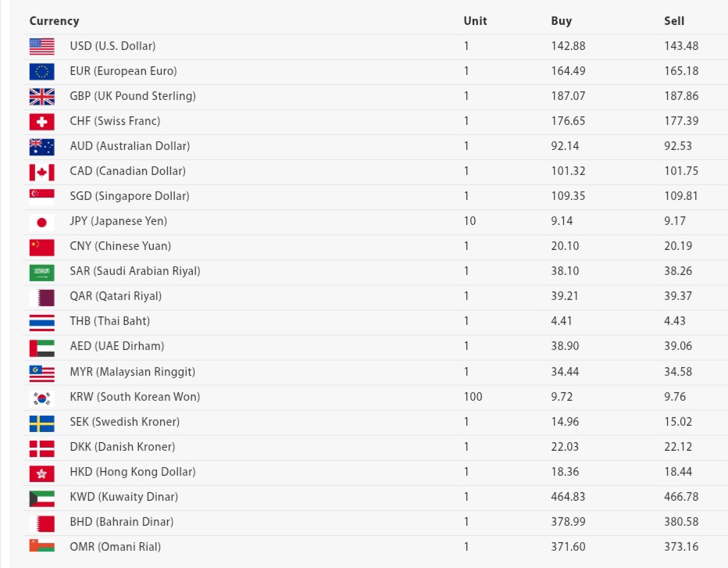Select the CNY (Chinese Yuan) row label

tap(120, 246)
